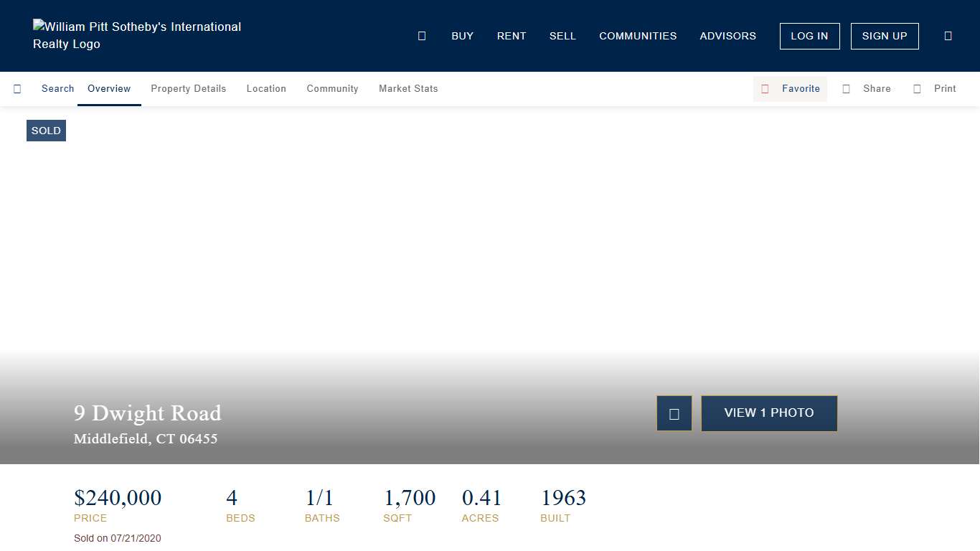Click the Print icon in the sub-navigation
The image size is (980, 551).
(x=917, y=89)
